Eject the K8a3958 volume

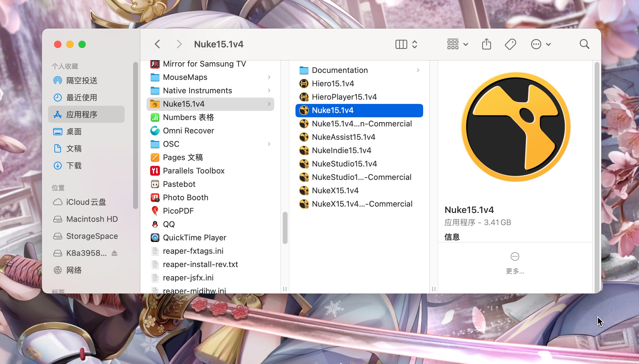[114, 253]
